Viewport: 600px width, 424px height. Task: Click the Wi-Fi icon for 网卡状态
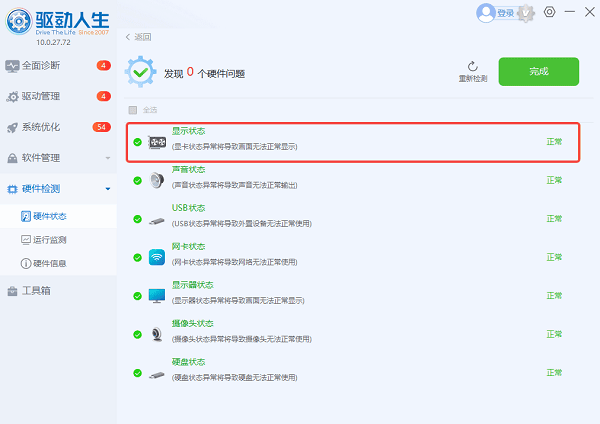[157, 258]
